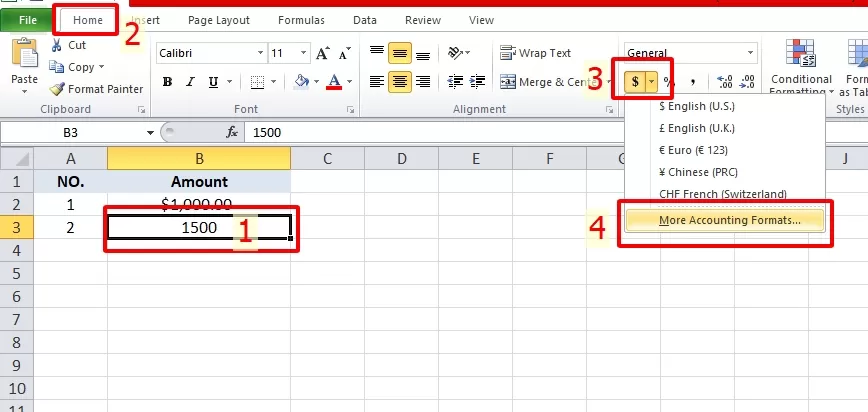Click Merge & Center button
Image resolution: width=868 pixels, height=412 pixels.
point(548,82)
